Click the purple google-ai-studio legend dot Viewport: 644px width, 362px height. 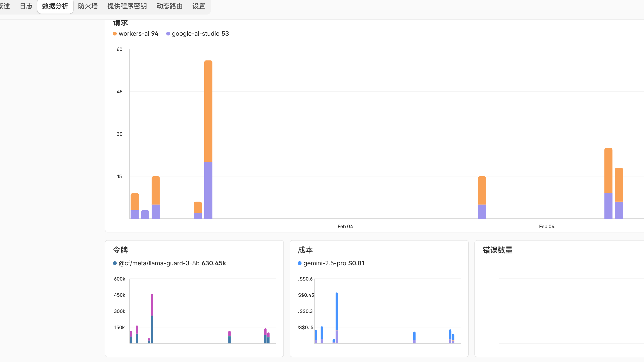[168, 34]
